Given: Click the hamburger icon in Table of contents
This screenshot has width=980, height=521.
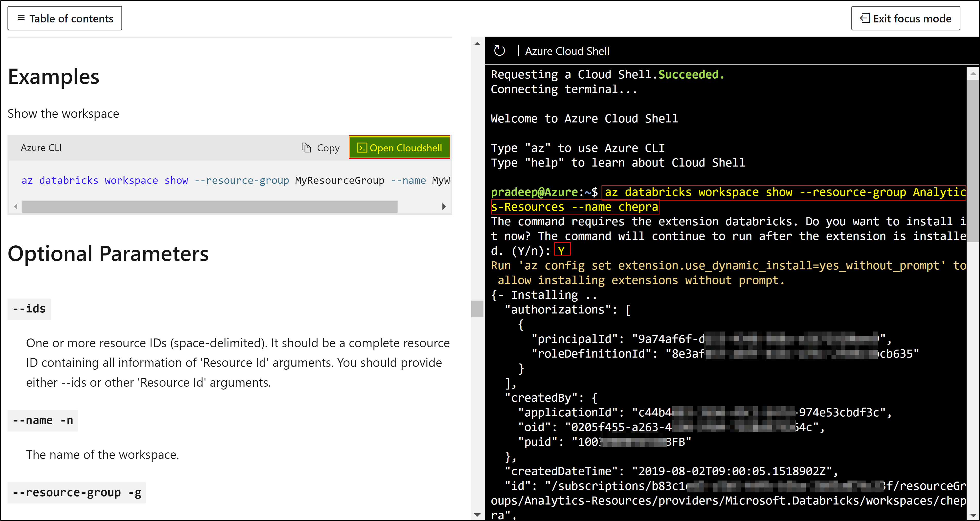Looking at the screenshot, I should 21,18.
